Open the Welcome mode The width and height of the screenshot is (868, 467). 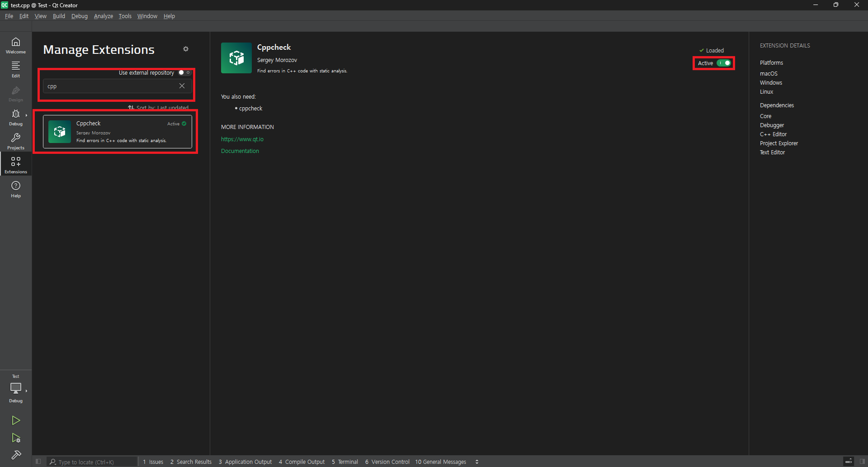[x=16, y=45]
